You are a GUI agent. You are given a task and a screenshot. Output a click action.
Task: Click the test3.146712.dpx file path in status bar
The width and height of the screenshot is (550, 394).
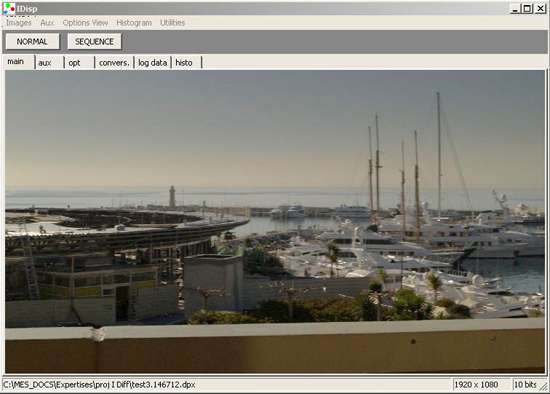tap(99, 385)
